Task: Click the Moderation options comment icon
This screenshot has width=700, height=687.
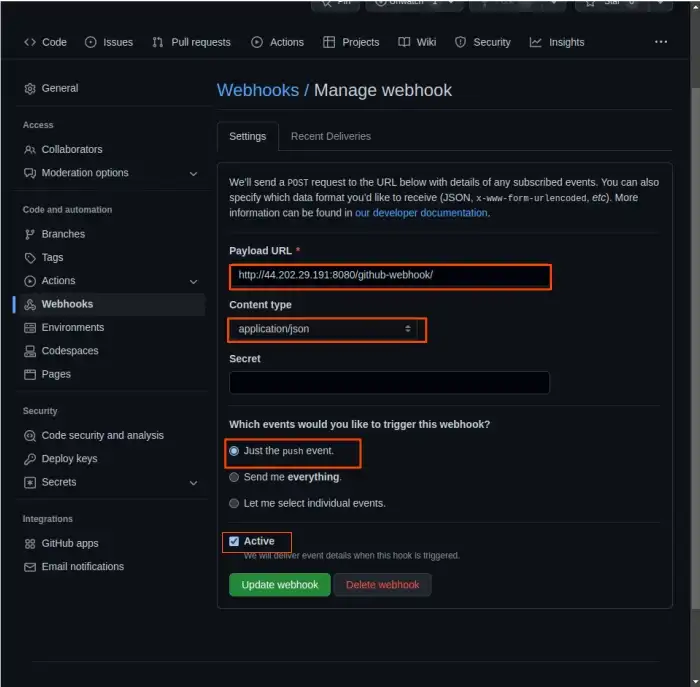Action: pyautogui.click(x=30, y=173)
